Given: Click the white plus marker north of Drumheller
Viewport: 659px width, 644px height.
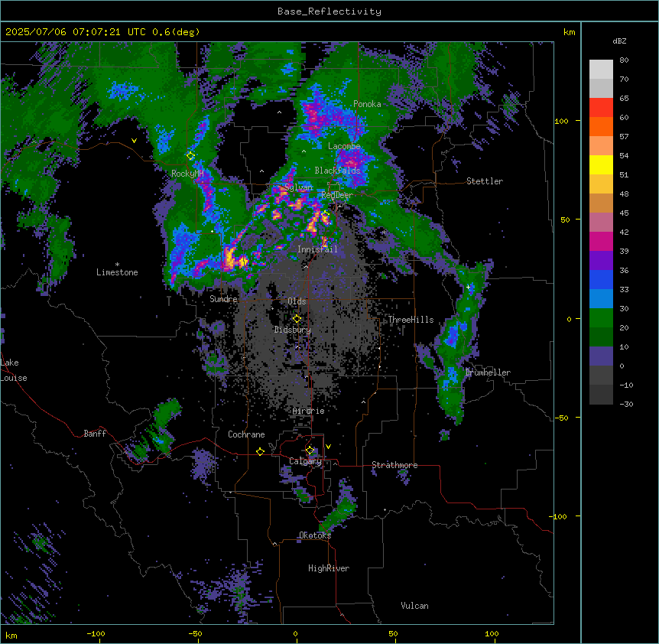Looking at the screenshot, I should pos(468,287).
